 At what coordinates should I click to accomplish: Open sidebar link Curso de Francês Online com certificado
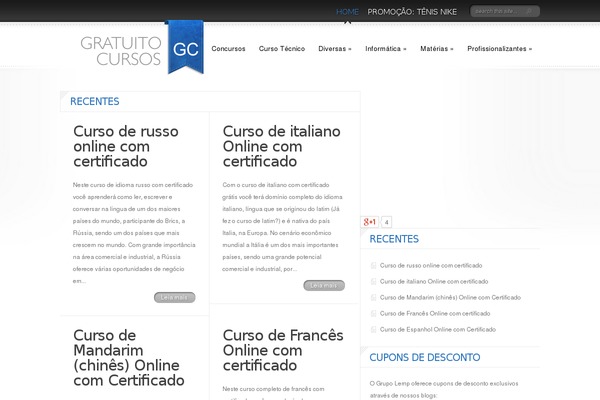435,313
